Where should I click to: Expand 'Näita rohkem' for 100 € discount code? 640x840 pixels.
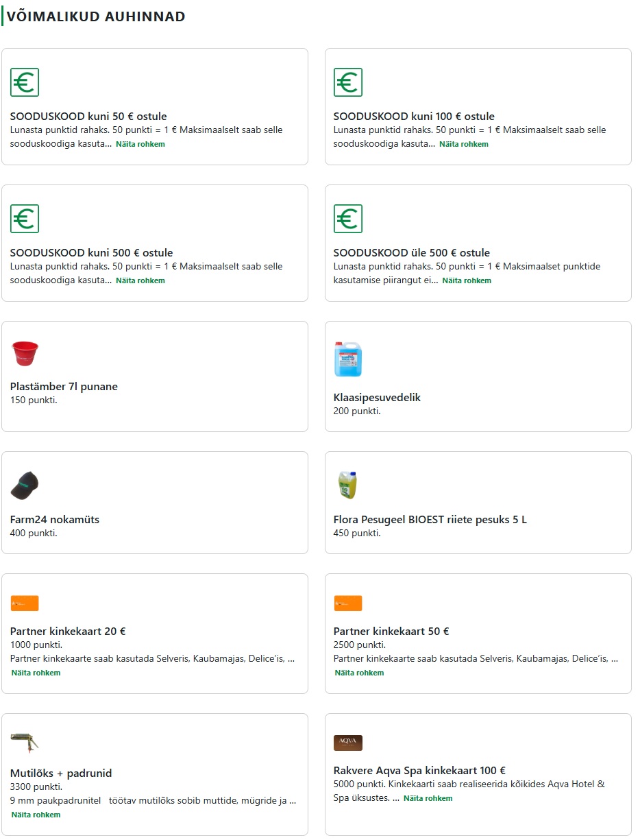[x=464, y=145]
